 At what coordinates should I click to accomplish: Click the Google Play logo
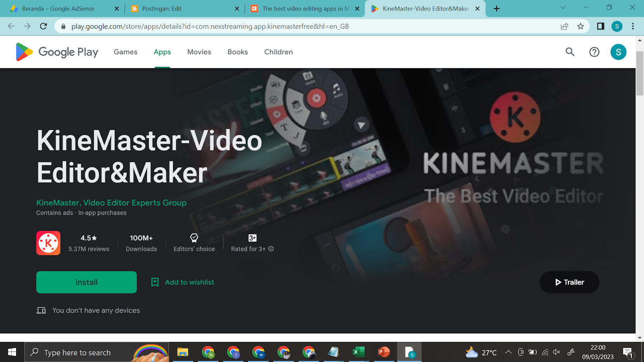[57, 52]
